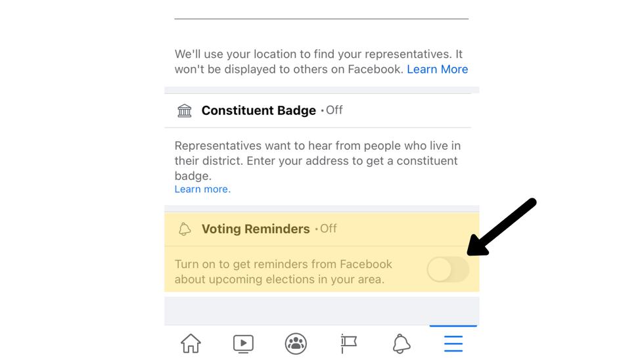
Task: Open the Groups icon in bottom bar
Action: click(x=296, y=343)
